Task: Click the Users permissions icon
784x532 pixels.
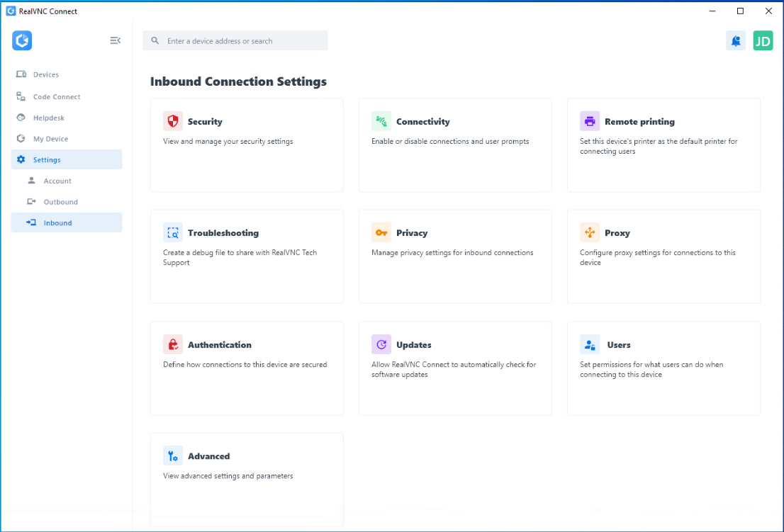Action: click(x=590, y=344)
